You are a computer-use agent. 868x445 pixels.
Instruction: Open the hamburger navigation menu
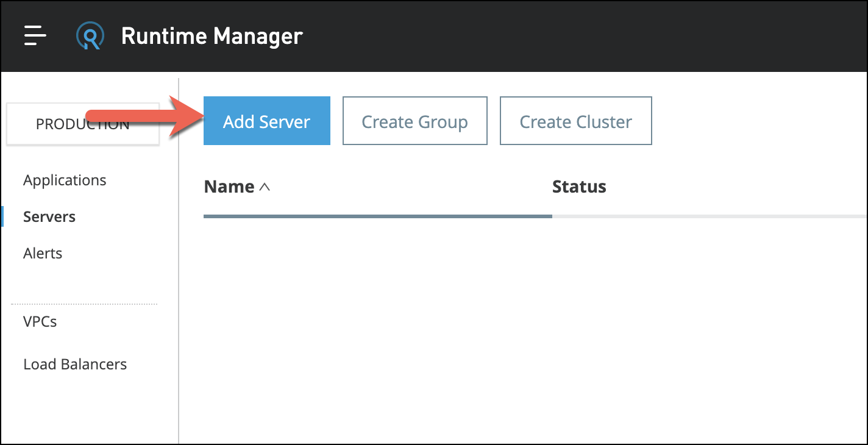click(x=35, y=36)
